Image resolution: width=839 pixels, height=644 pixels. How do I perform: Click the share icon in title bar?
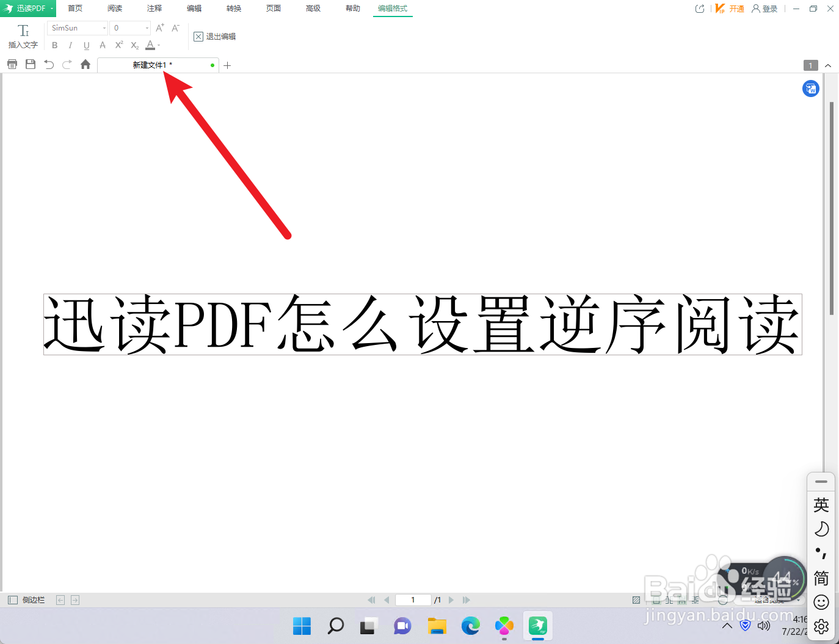coord(700,9)
